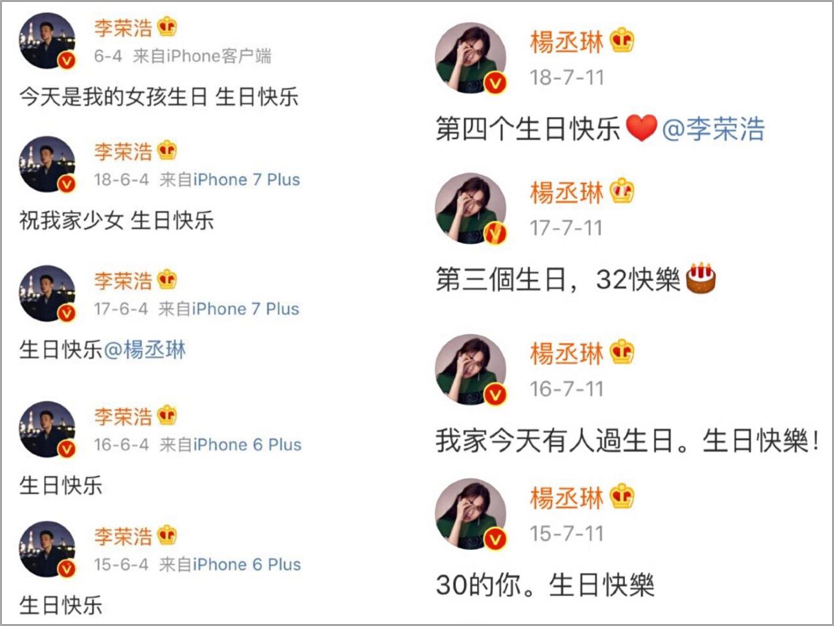834x626 pixels.
Task: Open the post 我家今天有人過生日。生日快樂!
Action: tap(627, 441)
